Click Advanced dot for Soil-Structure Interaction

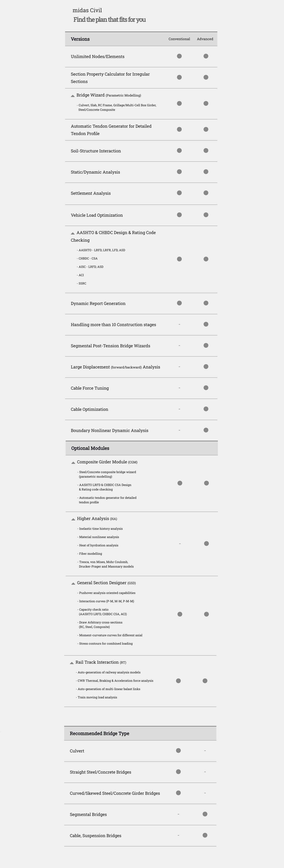(x=206, y=151)
